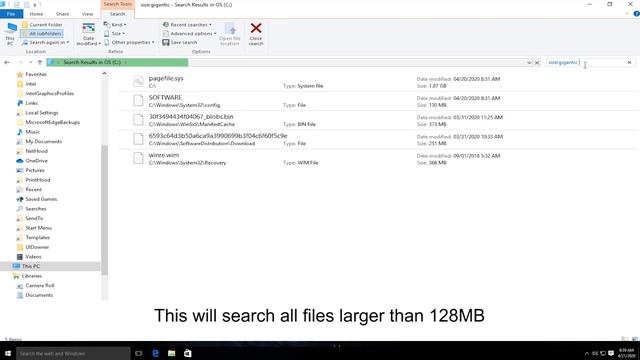This screenshot has height=360, width=640.
Task: Select the Search ribbon tab
Action: (118, 14)
